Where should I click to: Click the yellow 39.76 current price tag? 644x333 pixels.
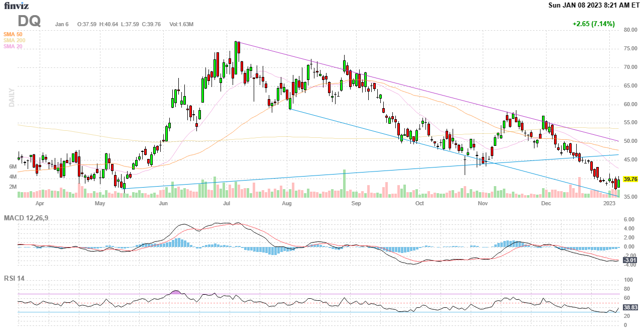point(630,179)
